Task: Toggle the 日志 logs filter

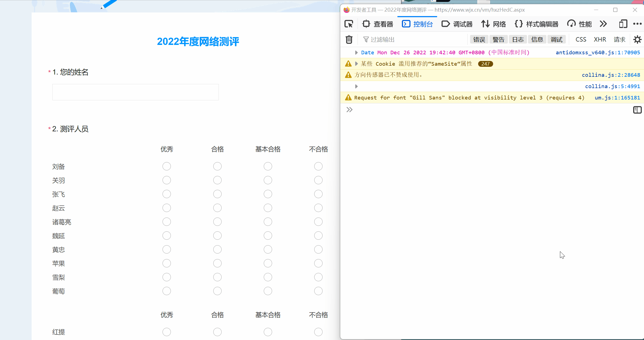Action: click(518, 40)
